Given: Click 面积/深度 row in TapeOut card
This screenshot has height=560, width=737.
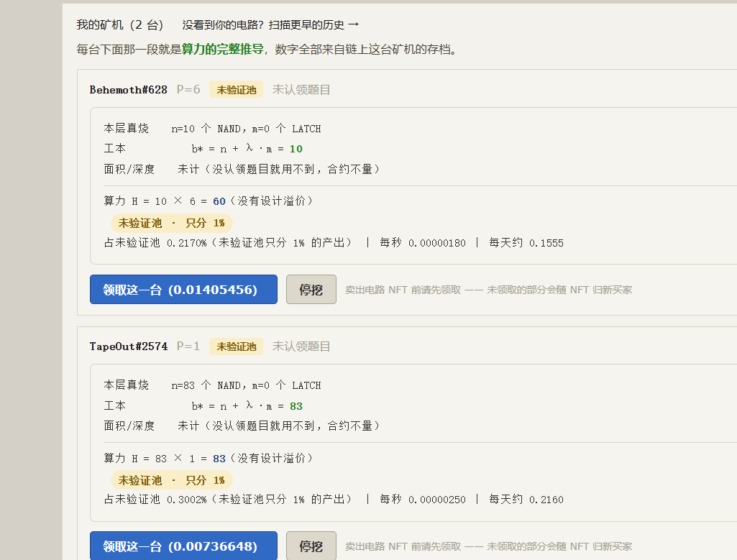Looking at the screenshot, I should coord(242,426).
